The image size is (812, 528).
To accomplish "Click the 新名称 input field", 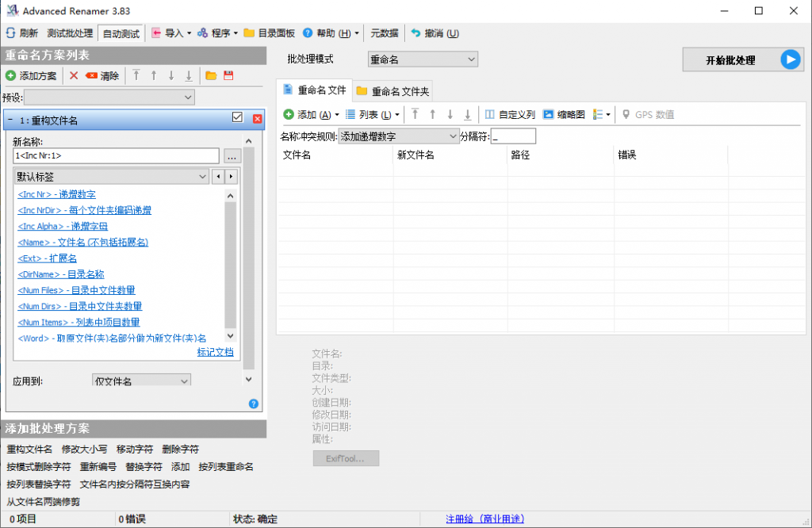I will 116,156.
